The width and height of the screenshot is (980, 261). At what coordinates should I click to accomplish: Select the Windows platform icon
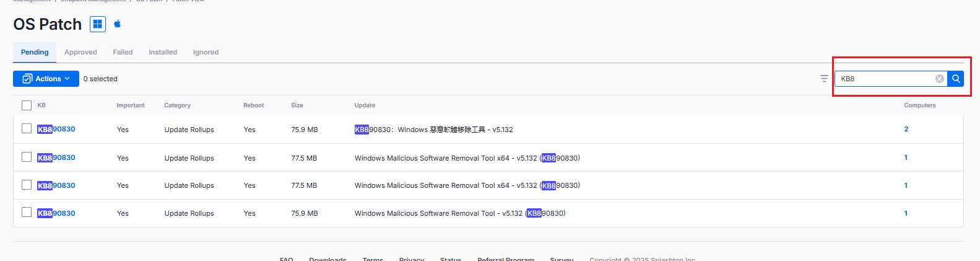[98, 24]
